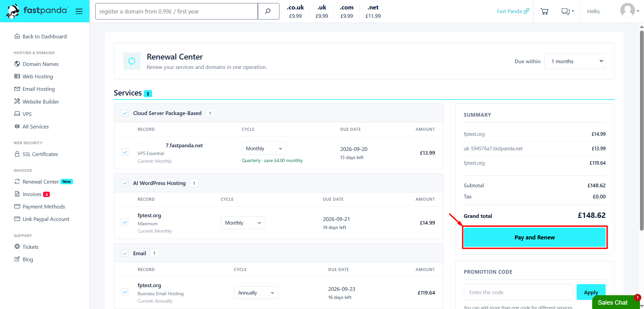Screen dimensions: 644x309
Task: Click the padlock icon for SSL Certificates
Action: pyautogui.click(x=17, y=154)
